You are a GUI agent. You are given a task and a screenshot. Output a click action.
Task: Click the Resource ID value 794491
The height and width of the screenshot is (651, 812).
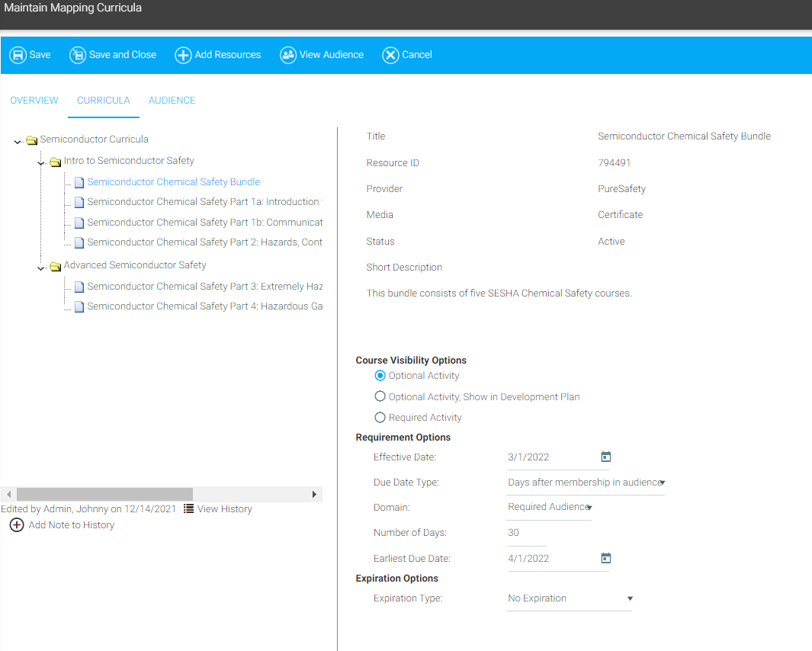tap(615, 162)
